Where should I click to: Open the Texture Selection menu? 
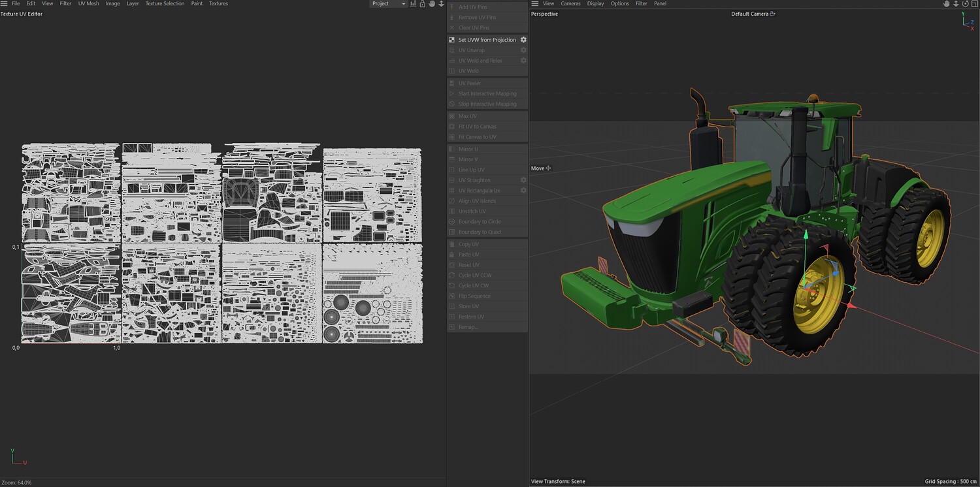tap(165, 4)
